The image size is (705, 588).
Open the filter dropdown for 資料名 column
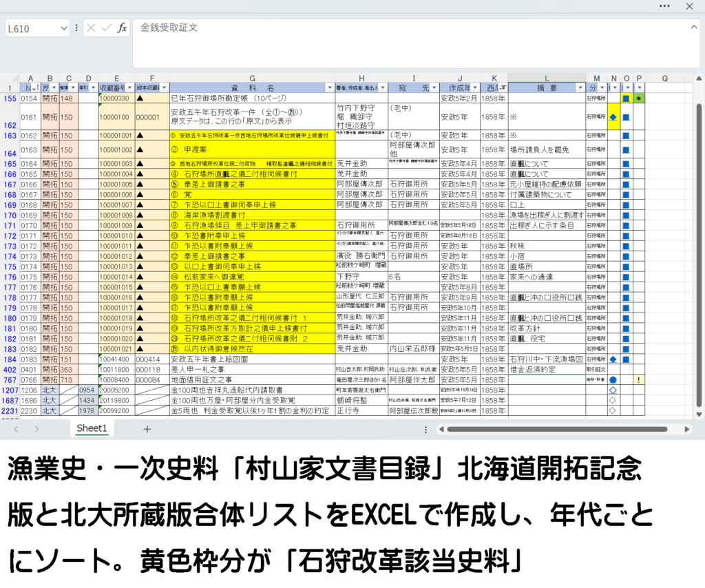[330, 87]
